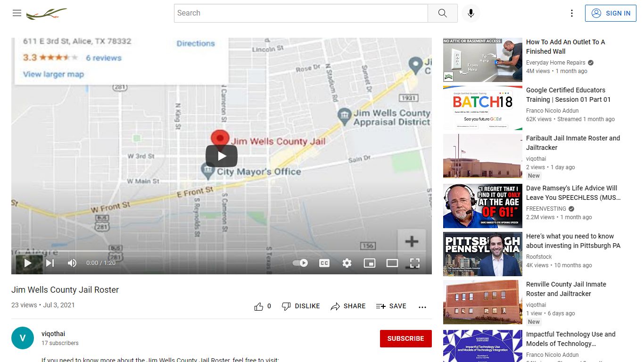644x362 pixels.
Task: Open 'Impactful Technology Use and Models' title
Action: tap(571, 339)
